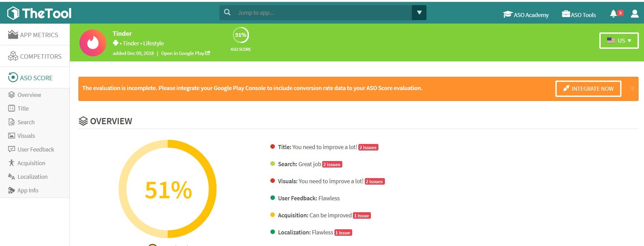Viewport: 644px width, 246px height.
Task: Click the Visuals 2 issues badge
Action: [375, 182]
